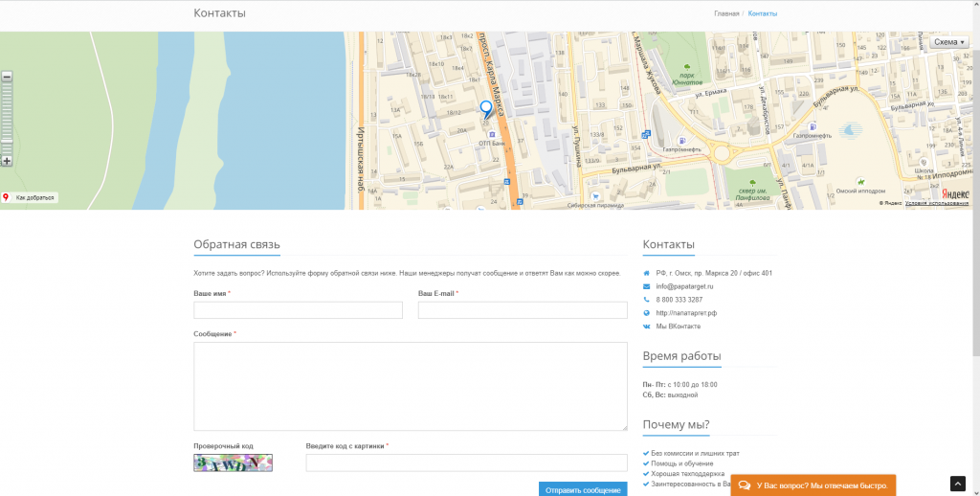980x496 pixels.
Task: Click the map zoom level slider handle
Action: click(x=7, y=142)
